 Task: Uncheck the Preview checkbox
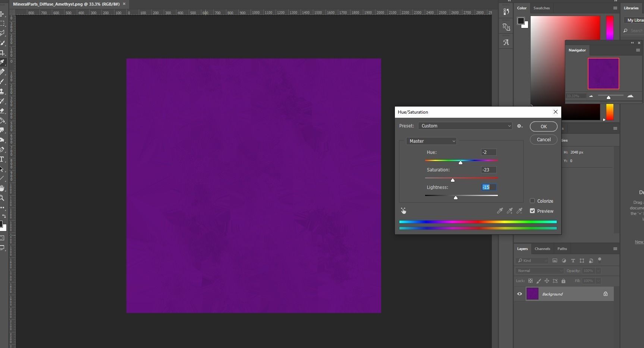[x=532, y=211]
